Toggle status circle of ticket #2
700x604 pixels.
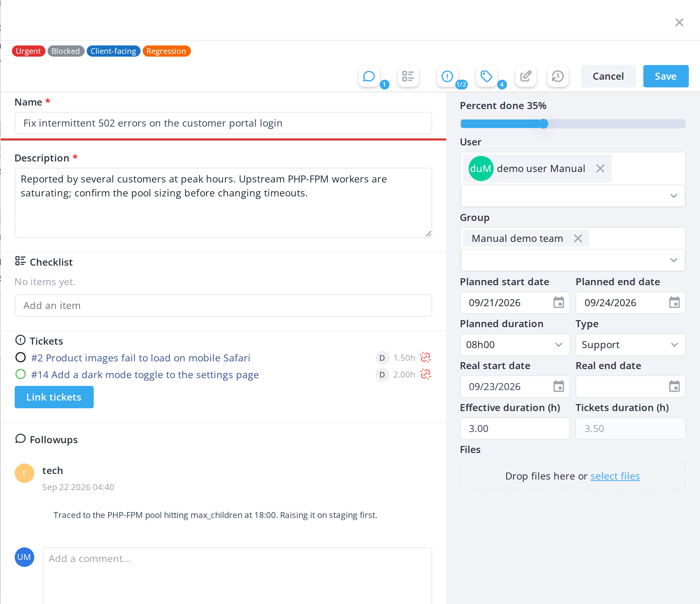click(21, 357)
